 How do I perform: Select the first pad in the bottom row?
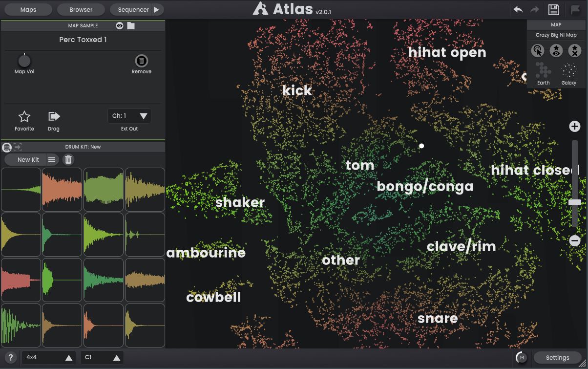[21, 326]
